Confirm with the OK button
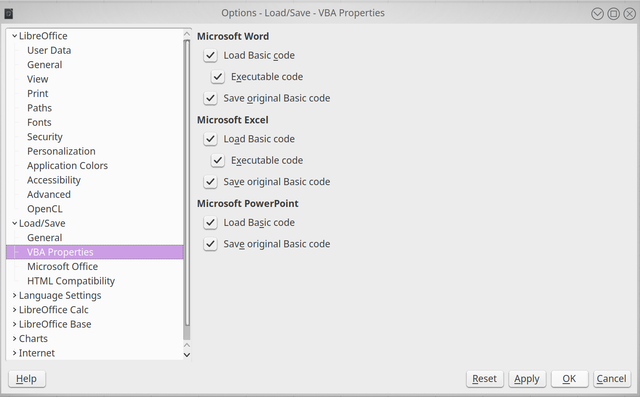The image size is (640, 397). [x=569, y=379]
